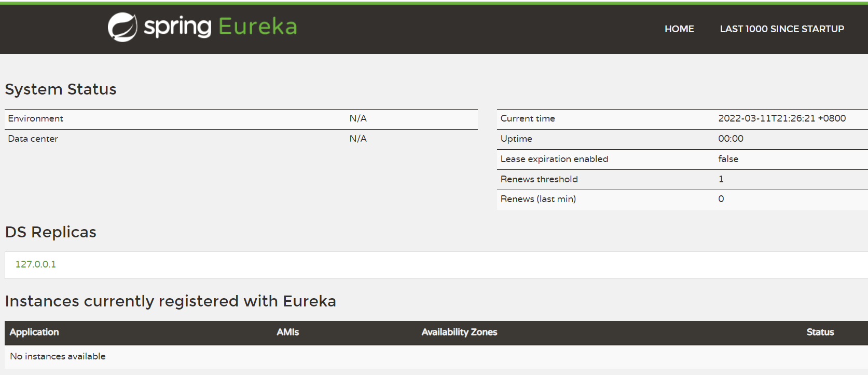Image resolution: width=868 pixels, height=375 pixels.
Task: Click the AMIs column header
Action: click(x=287, y=332)
